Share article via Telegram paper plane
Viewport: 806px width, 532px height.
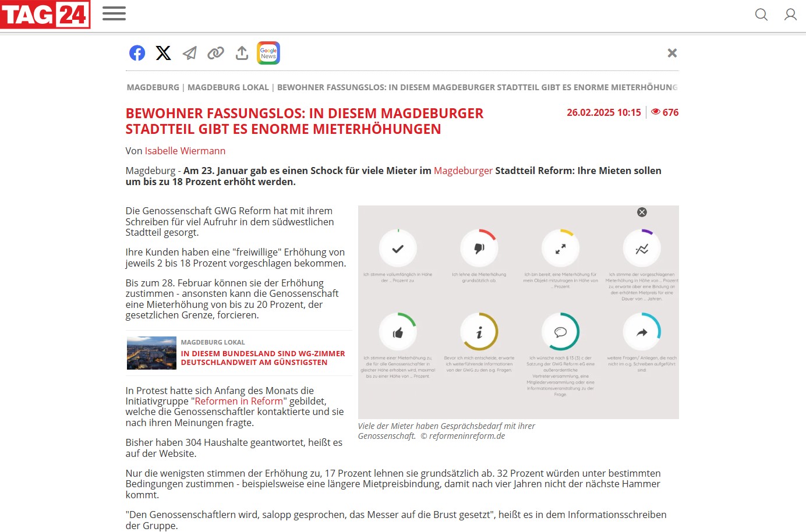(x=190, y=53)
